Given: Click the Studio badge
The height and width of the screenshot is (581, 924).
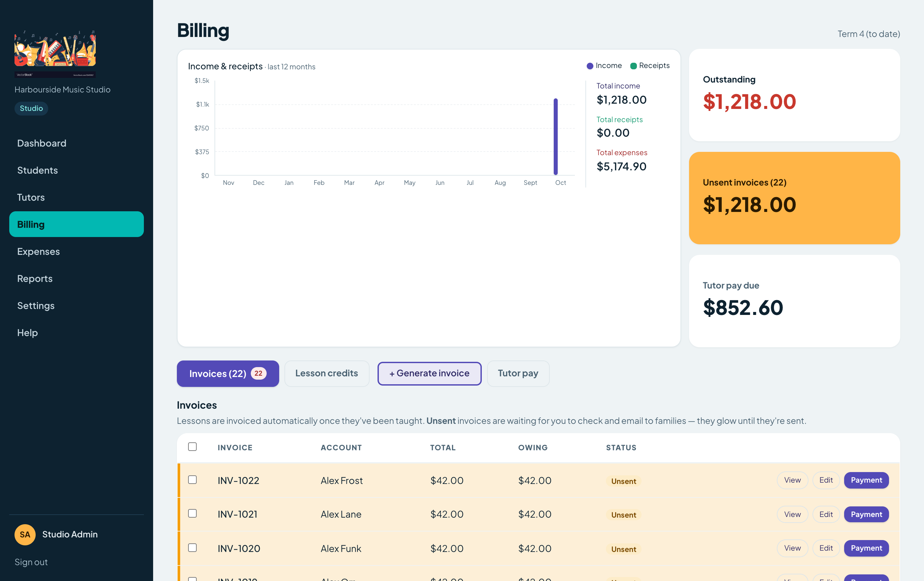Looking at the screenshot, I should click(31, 108).
